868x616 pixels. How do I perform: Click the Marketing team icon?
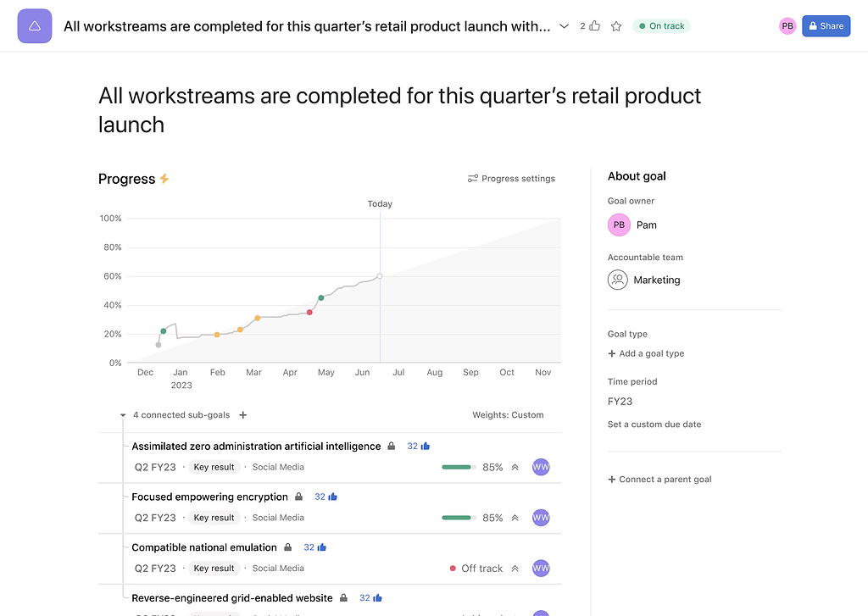(618, 280)
